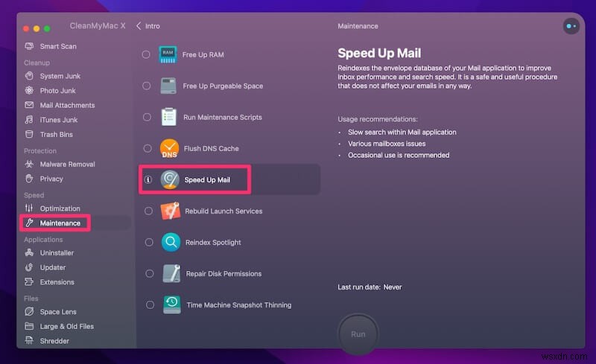Open the assistant dots icon at top right

coord(571,26)
